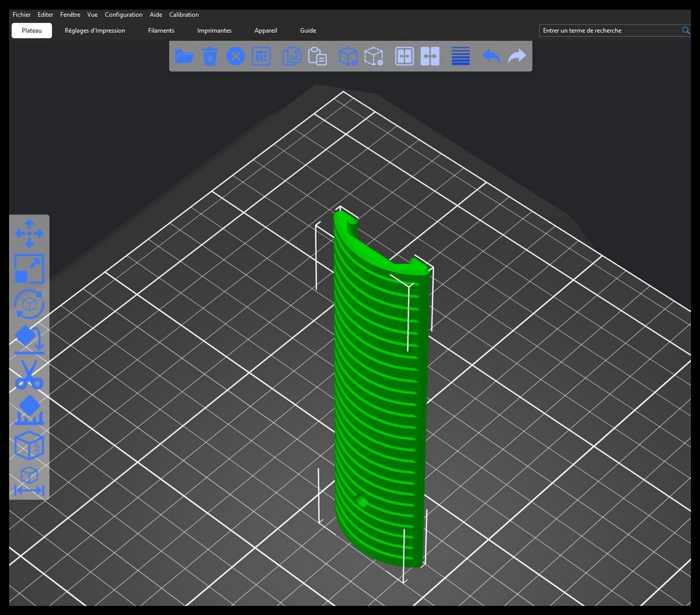Image resolution: width=700 pixels, height=615 pixels.
Task: Click the Delete trash icon
Action: tap(210, 56)
